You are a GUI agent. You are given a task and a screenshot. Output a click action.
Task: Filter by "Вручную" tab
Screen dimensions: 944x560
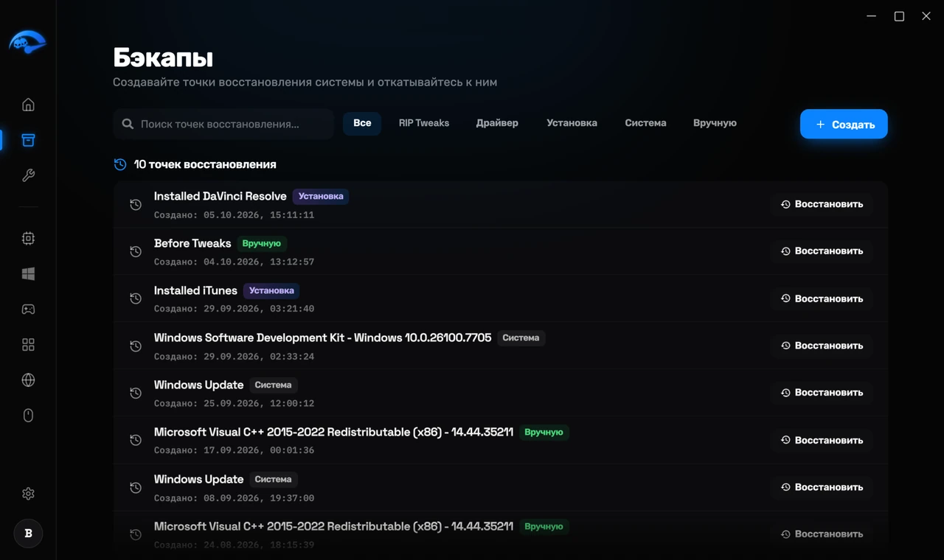[715, 123]
